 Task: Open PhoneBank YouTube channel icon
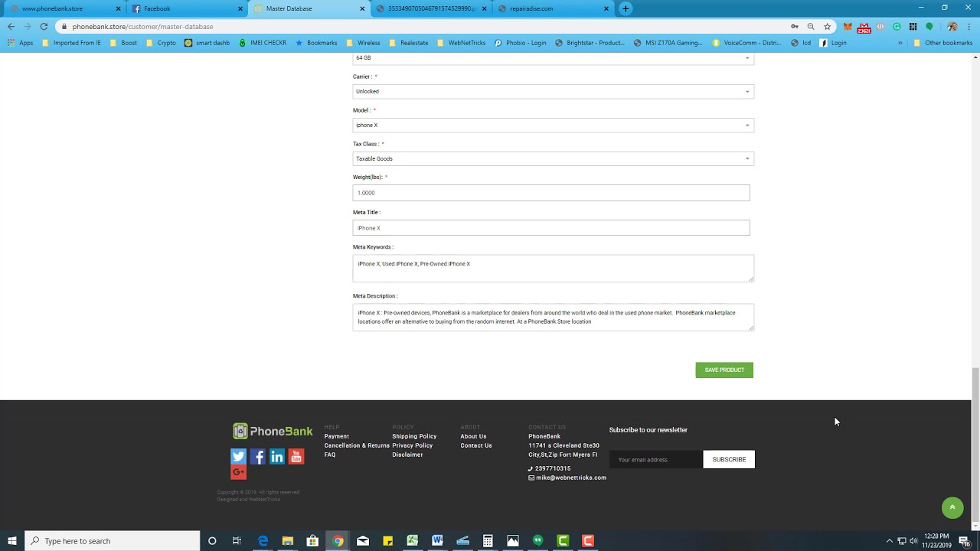296,457
